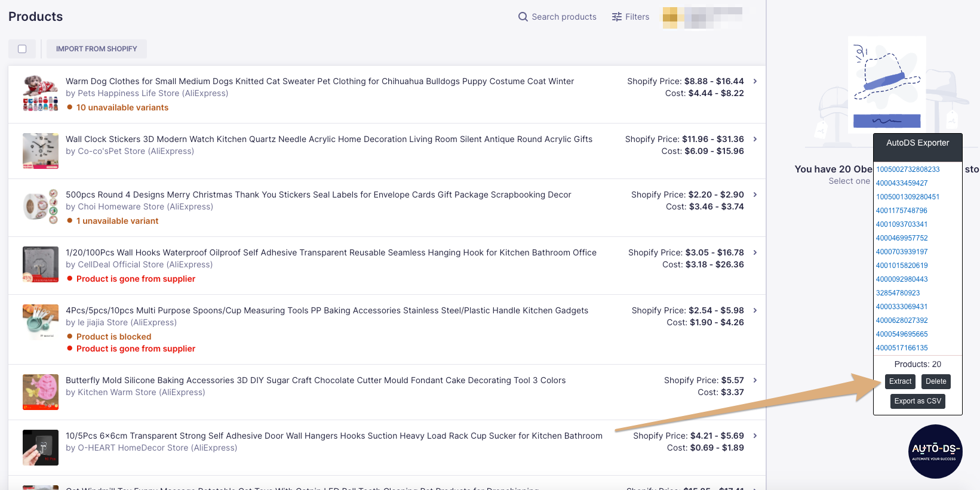Open product ID 4000517166135 link
The image size is (980, 490).
point(902,348)
